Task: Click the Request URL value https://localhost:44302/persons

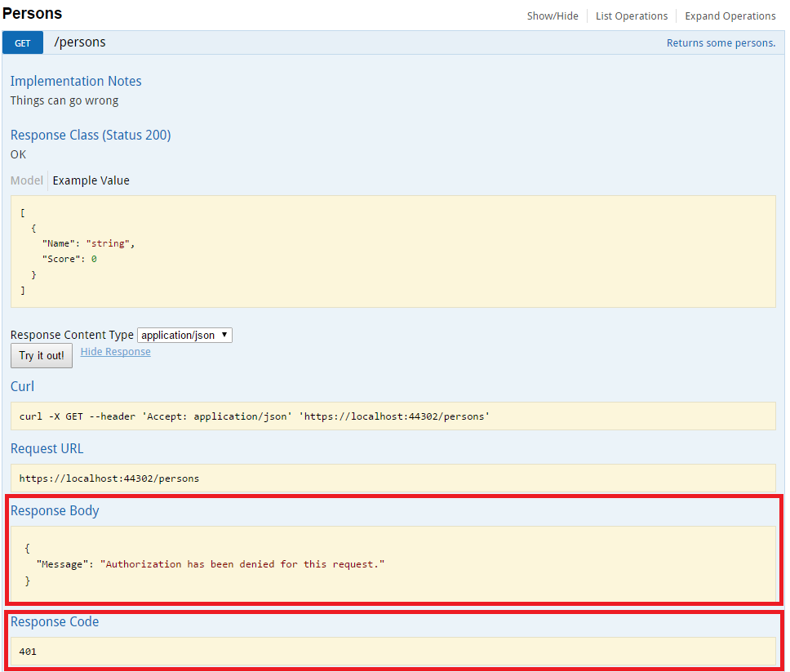Action: [x=109, y=478]
